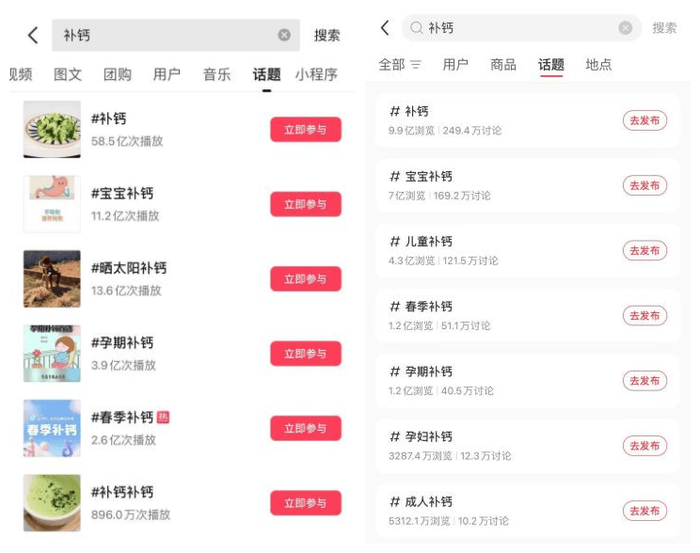Image resolution: width=700 pixels, height=553 pixels.
Task: Open the # 孕妇补钙 topic entry
Action: click(x=528, y=446)
